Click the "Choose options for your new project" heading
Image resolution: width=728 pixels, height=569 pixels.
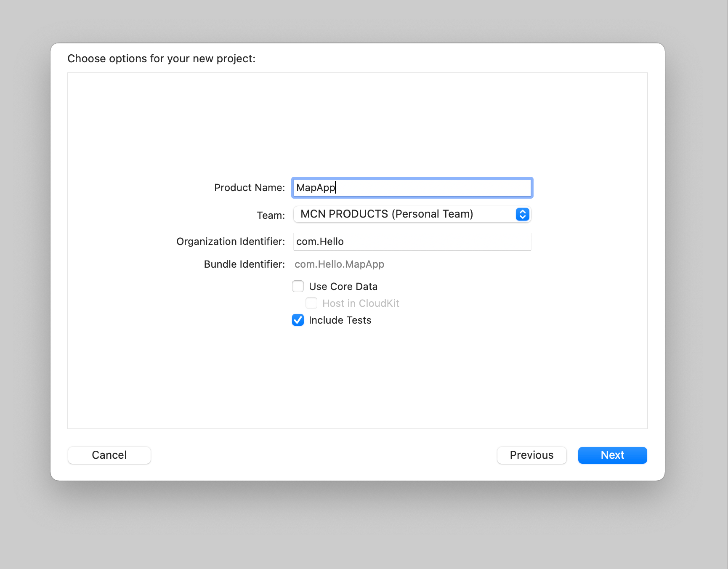[161, 58]
